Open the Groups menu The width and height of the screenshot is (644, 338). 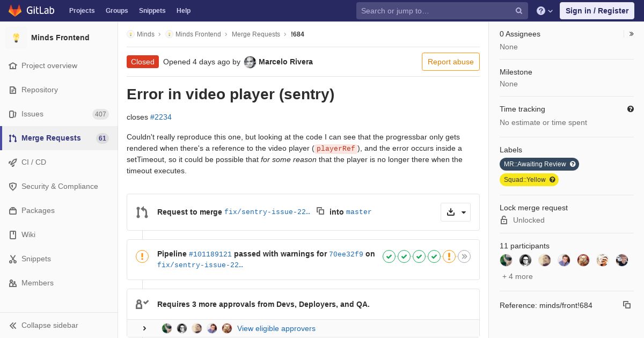pyautogui.click(x=116, y=11)
